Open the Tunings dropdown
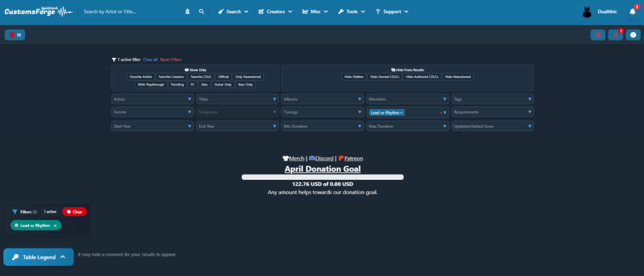This screenshot has width=644, height=276. click(x=322, y=112)
